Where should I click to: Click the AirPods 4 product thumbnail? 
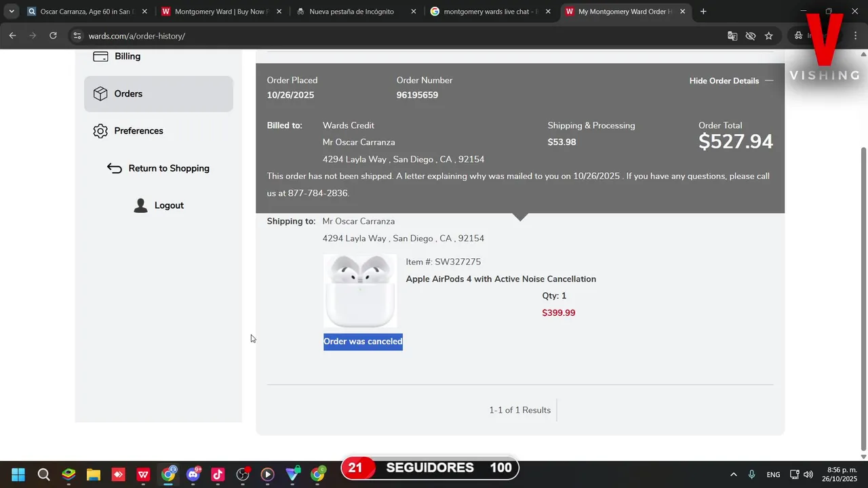[x=360, y=291]
